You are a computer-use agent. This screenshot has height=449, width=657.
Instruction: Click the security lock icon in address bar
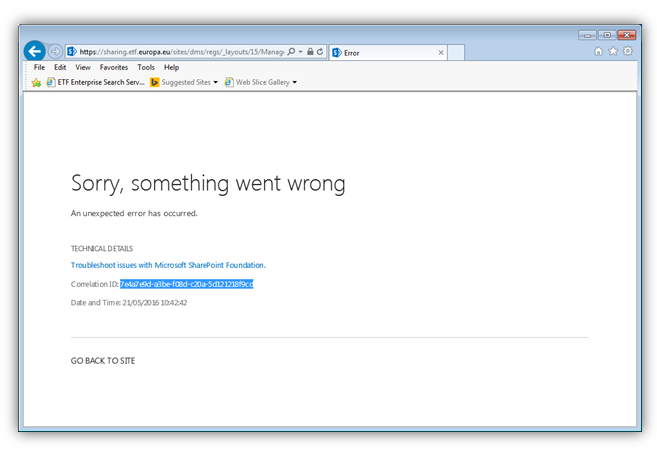pyautogui.click(x=310, y=52)
